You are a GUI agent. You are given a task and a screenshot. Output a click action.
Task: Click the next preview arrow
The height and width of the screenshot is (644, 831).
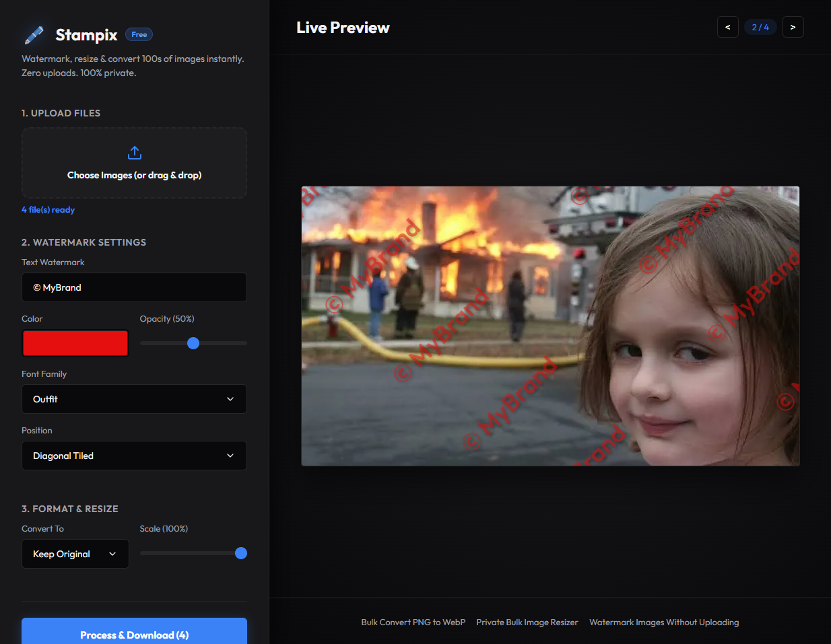pos(793,27)
